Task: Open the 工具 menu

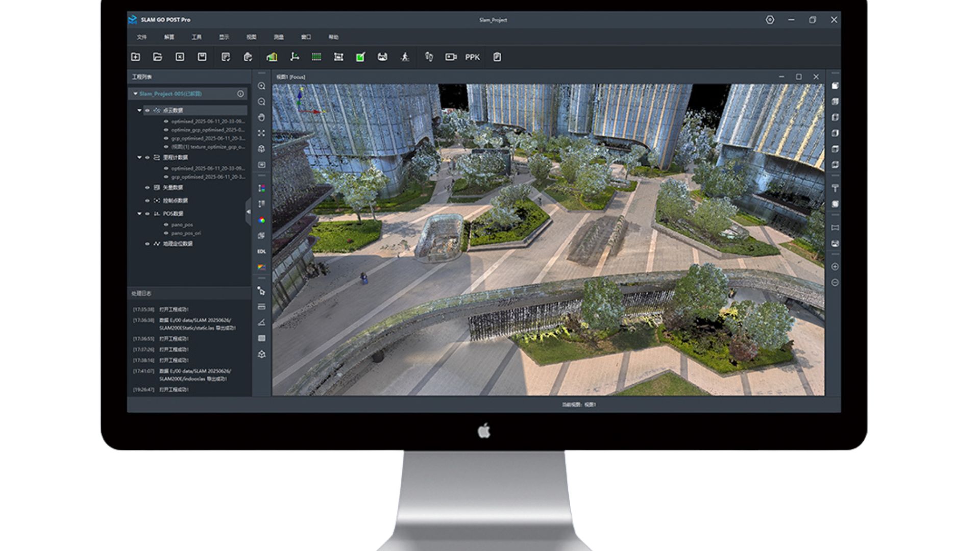Action: pyautogui.click(x=197, y=37)
